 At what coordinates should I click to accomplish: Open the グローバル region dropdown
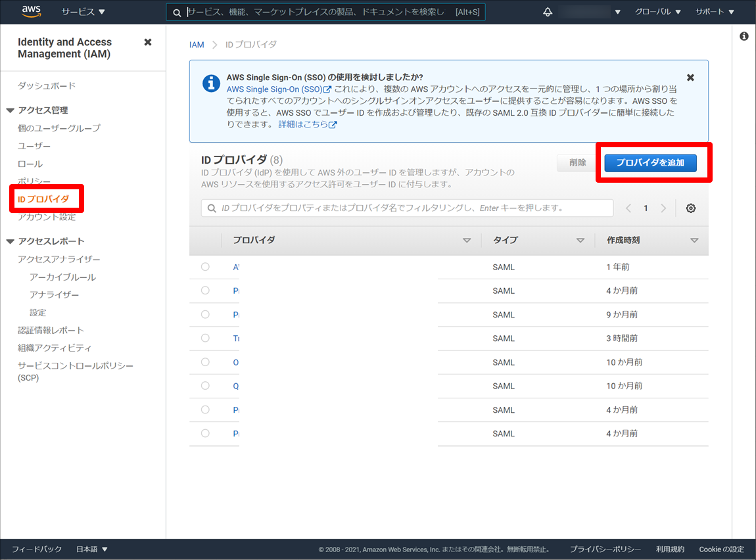pyautogui.click(x=657, y=12)
